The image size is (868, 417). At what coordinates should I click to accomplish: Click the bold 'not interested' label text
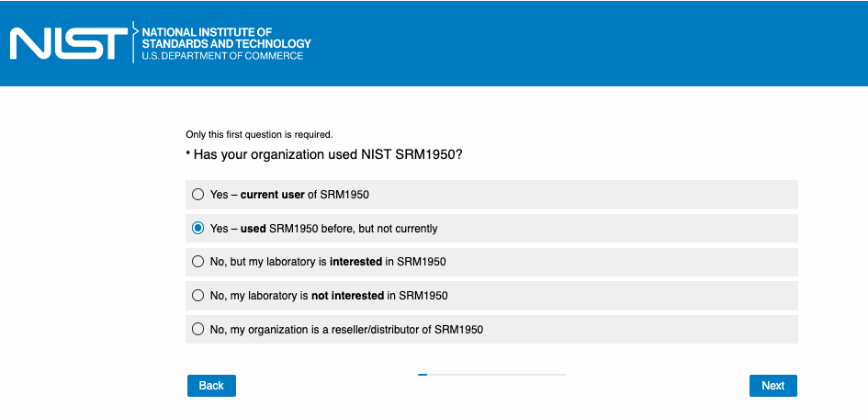pyautogui.click(x=349, y=296)
